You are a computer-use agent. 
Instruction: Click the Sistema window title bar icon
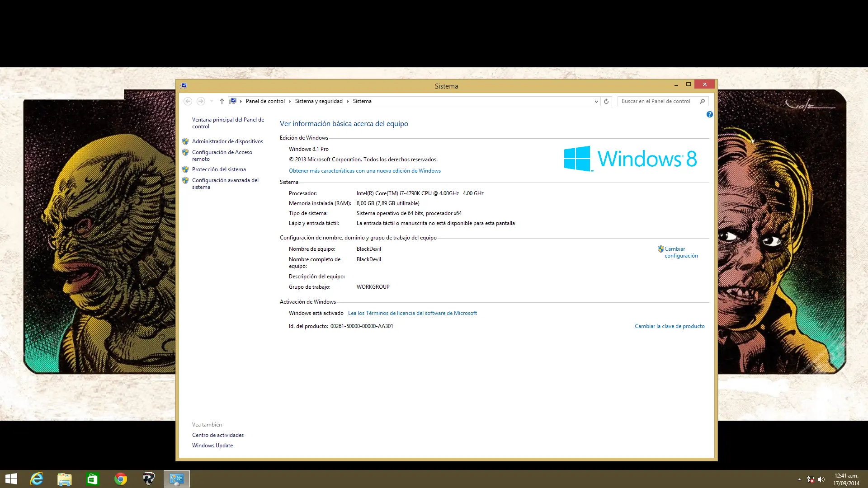(184, 85)
